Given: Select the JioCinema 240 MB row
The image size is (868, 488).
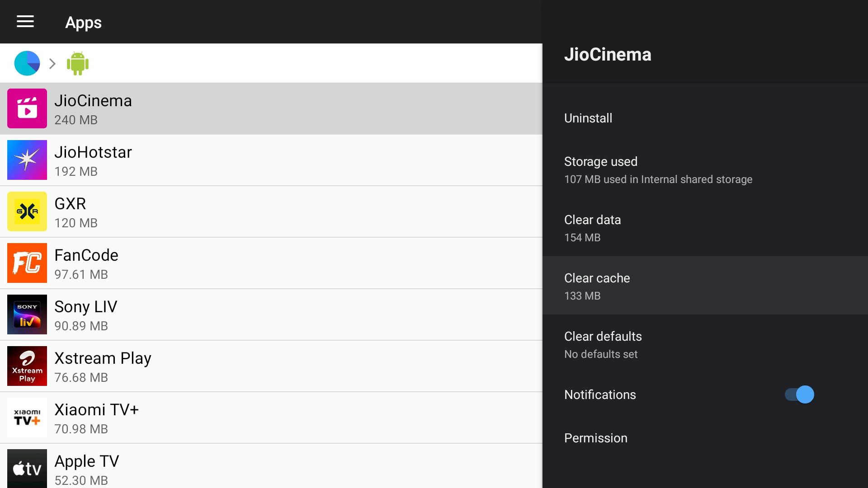Looking at the screenshot, I should [x=271, y=108].
